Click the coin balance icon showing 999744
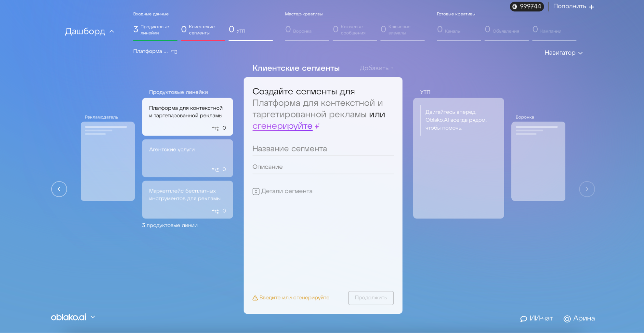This screenshot has height=333, width=644. coord(515,6)
